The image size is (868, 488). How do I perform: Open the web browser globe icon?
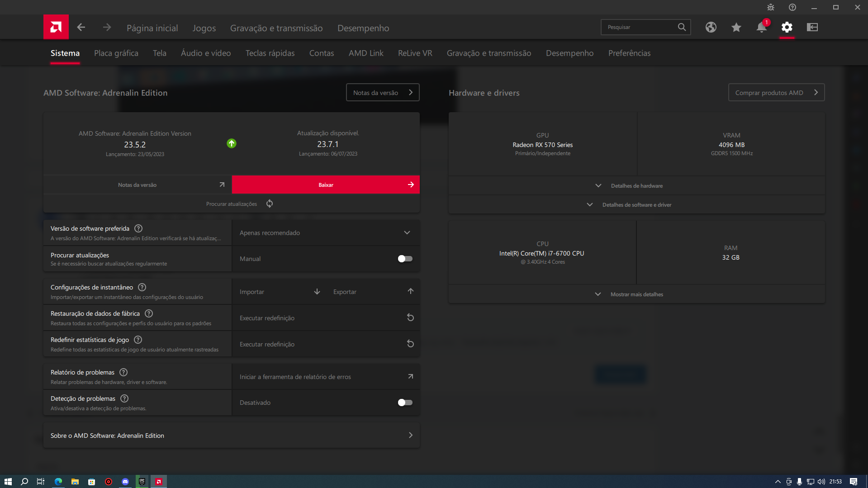(x=711, y=27)
